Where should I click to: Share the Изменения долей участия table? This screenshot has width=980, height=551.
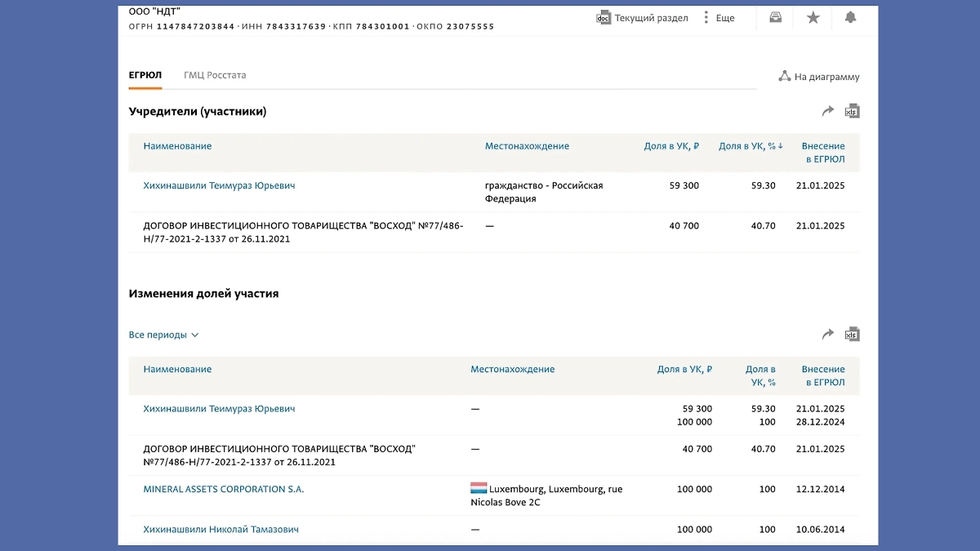coord(828,334)
